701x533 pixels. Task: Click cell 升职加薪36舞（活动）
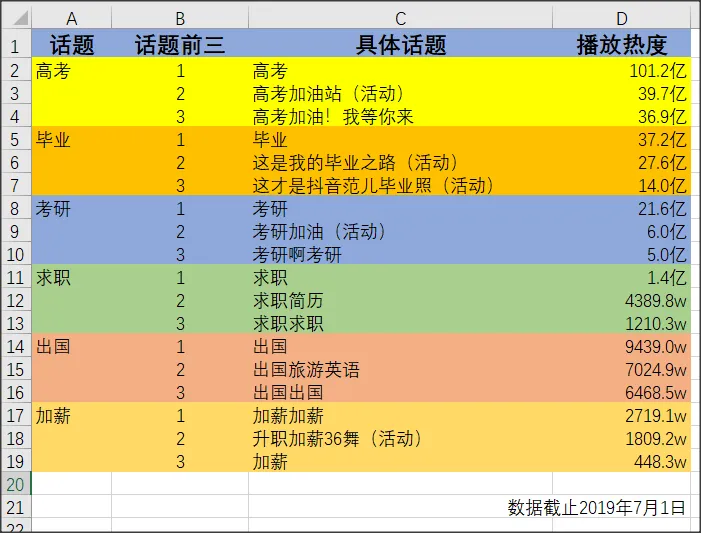pyautogui.click(x=401, y=439)
